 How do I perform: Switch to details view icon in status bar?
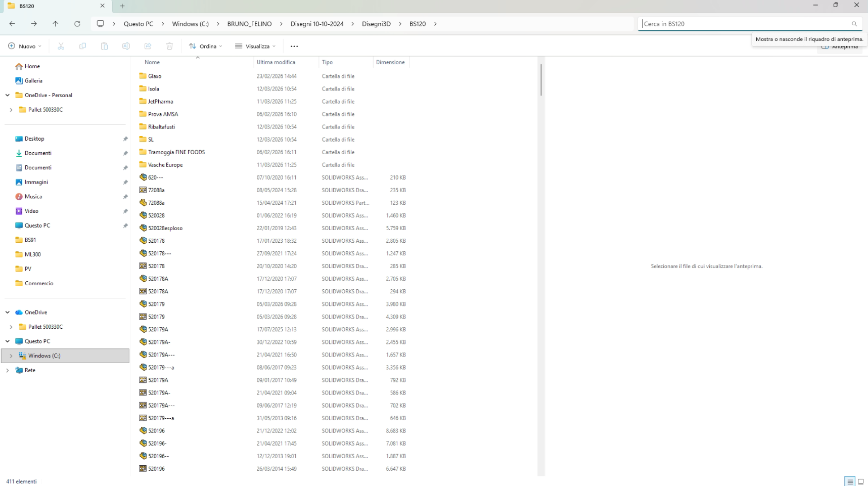(x=850, y=481)
